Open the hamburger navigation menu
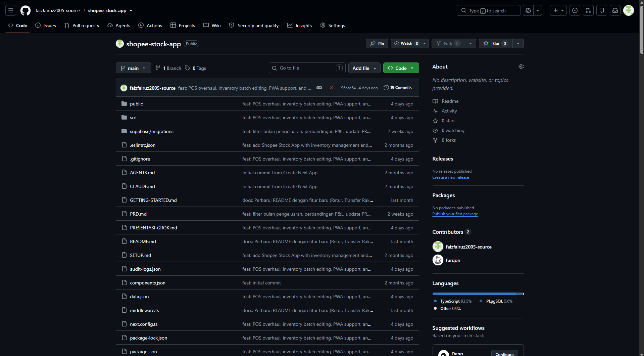Viewport: 644px width, 356px height. click(11, 11)
